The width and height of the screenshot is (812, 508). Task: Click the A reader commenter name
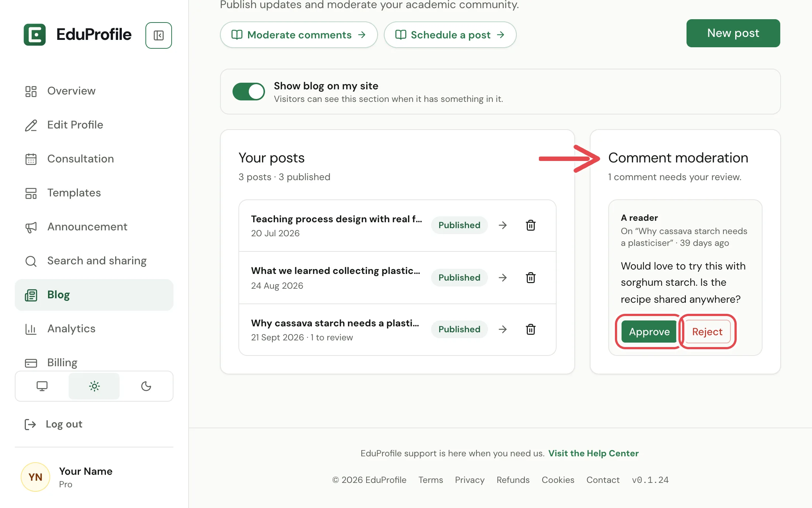click(x=639, y=218)
